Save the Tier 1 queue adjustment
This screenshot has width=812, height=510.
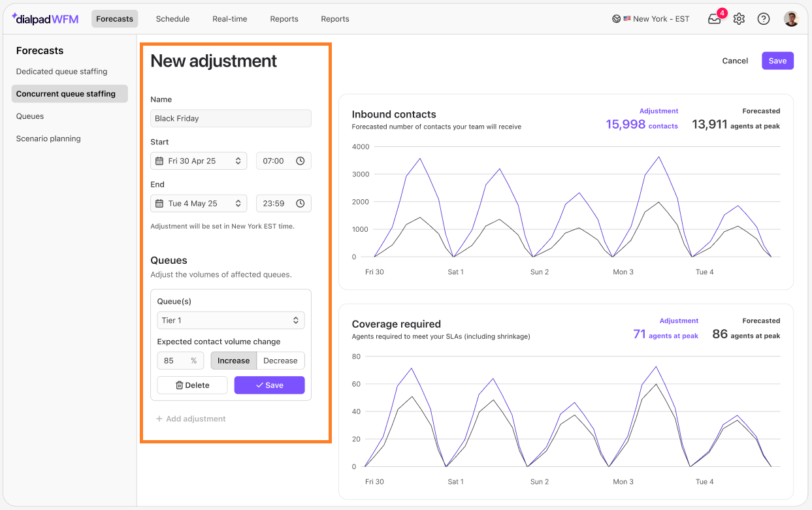pos(269,385)
